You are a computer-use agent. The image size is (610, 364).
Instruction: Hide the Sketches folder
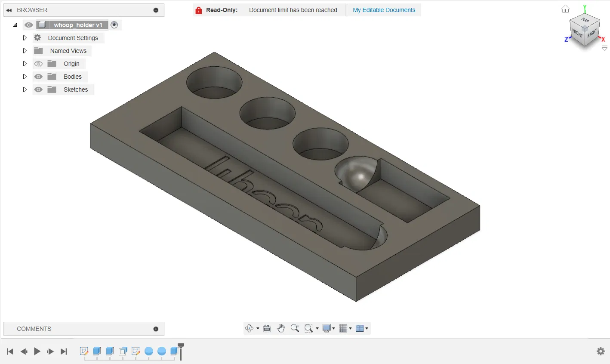coord(38,89)
